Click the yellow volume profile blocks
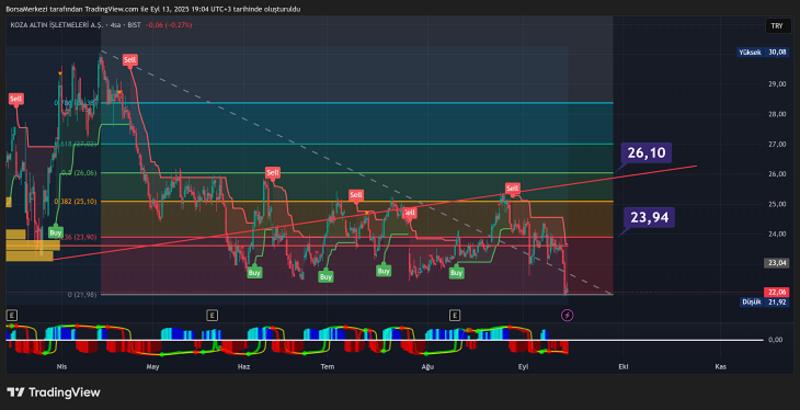Viewport: 800px width, 410px height. 32,245
